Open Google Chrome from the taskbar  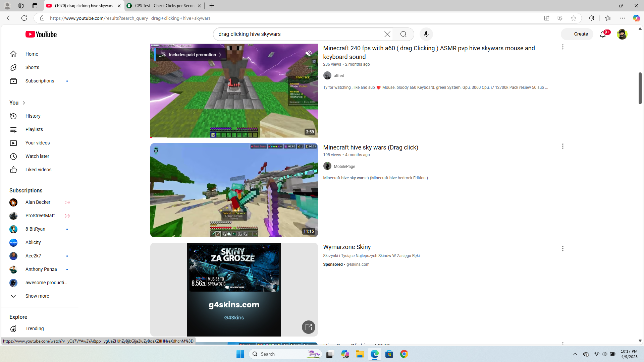pyautogui.click(x=404, y=354)
